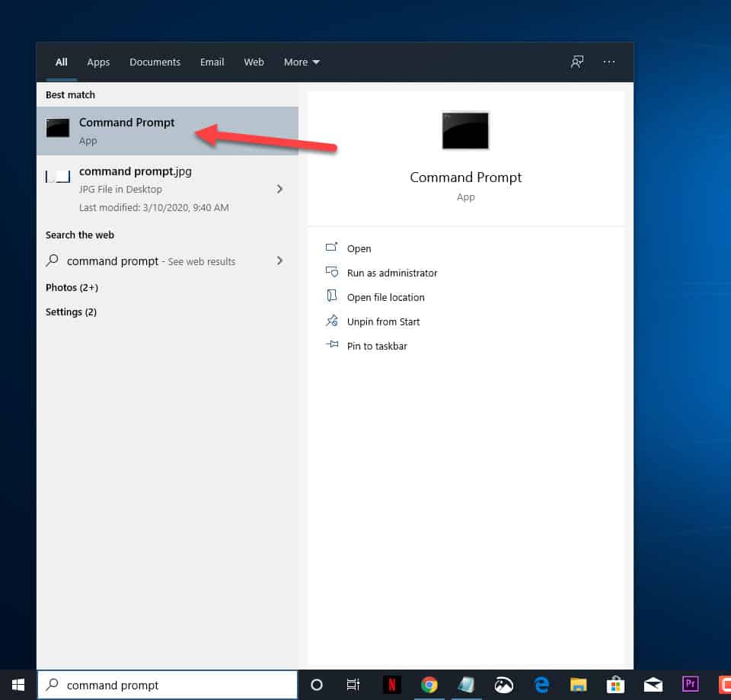Expand web results chevron for command prompt
The image size is (731, 700).
click(x=279, y=261)
